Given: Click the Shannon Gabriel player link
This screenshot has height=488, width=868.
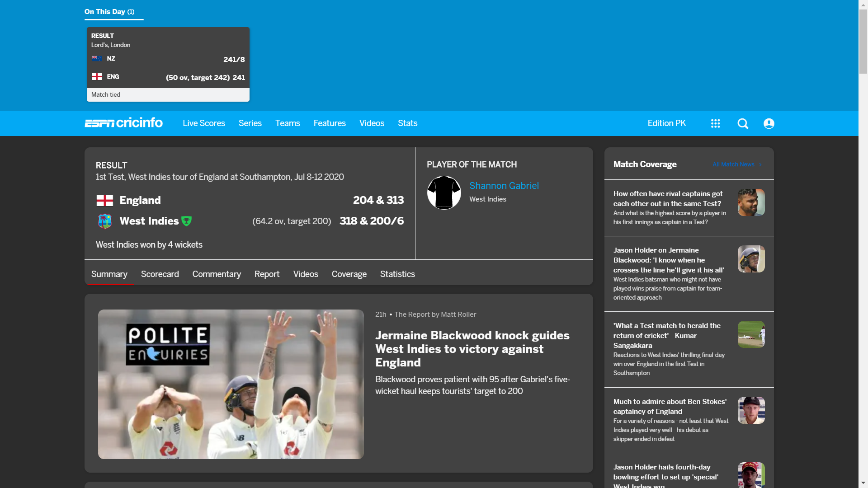Looking at the screenshot, I should coord(504,186).
